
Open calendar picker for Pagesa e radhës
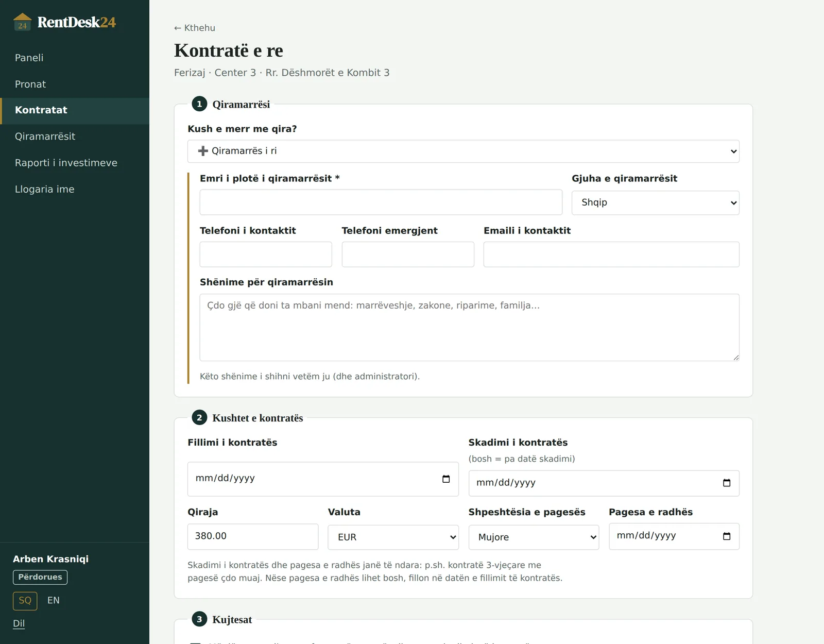pos(727,536)
